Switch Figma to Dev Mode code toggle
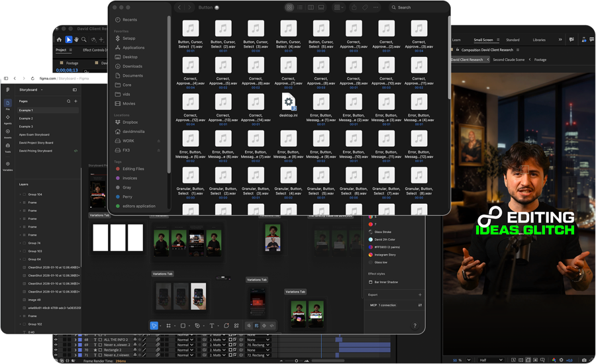Screen dimensions: 596x364 point(272,326)
